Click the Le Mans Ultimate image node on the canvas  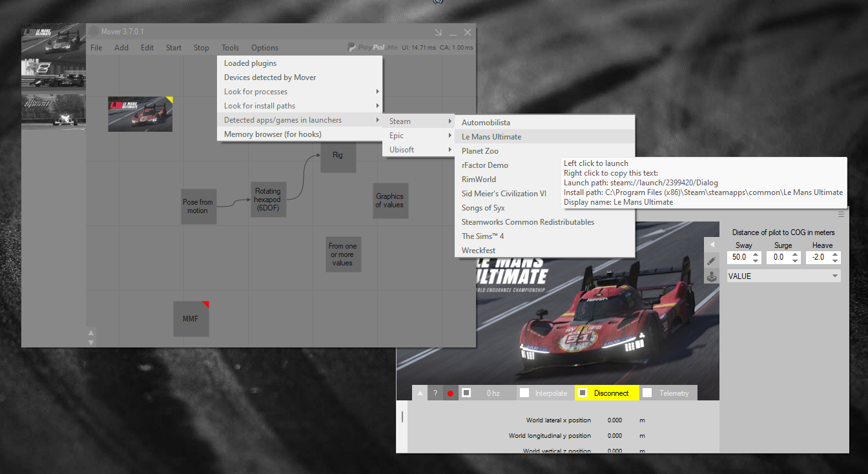(140, 114)
